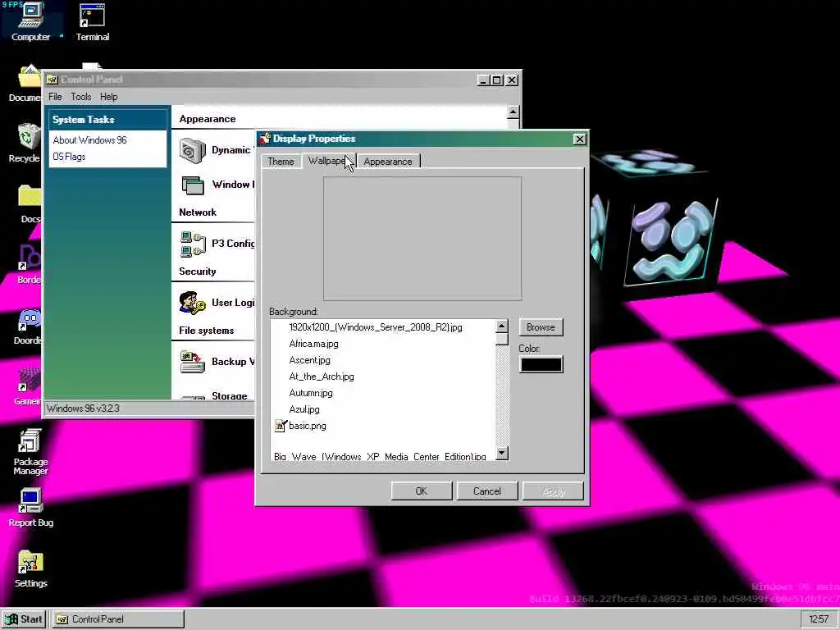840x630 pixels.
Task: Open the Start menu
Action: [24, 619]
